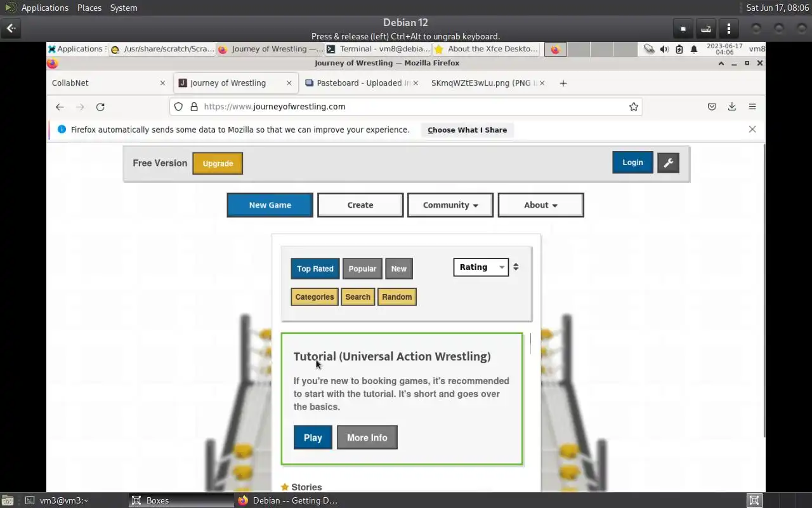This screenshot has height=508, width=812.
Task: Select the New filter
Action: point(399,269)
